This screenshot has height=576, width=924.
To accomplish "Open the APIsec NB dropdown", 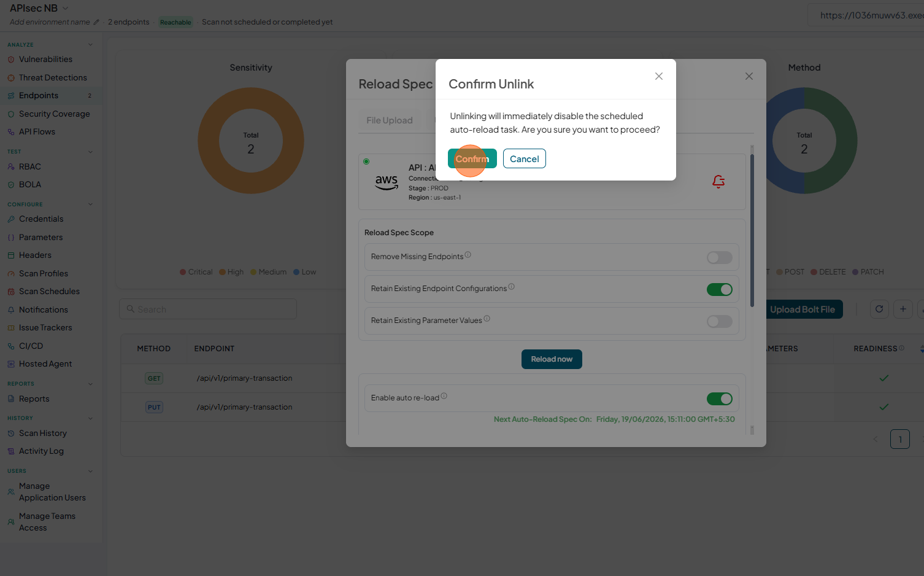I will click(66, 8).
